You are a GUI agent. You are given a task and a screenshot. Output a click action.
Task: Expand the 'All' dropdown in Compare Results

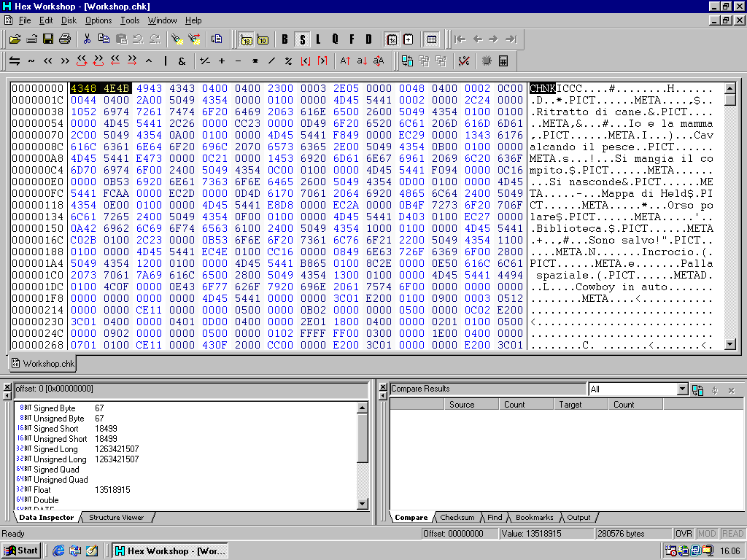pos(682,389)
